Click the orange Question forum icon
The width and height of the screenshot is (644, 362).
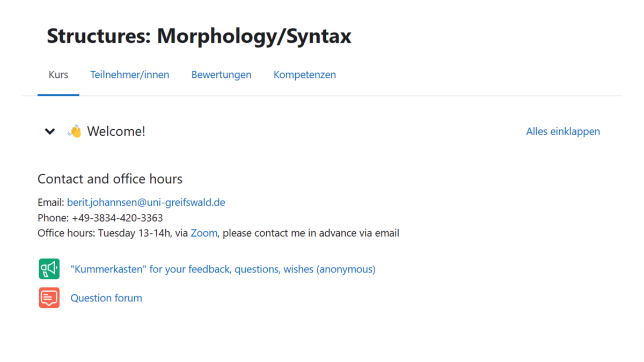tap(49, 298)
